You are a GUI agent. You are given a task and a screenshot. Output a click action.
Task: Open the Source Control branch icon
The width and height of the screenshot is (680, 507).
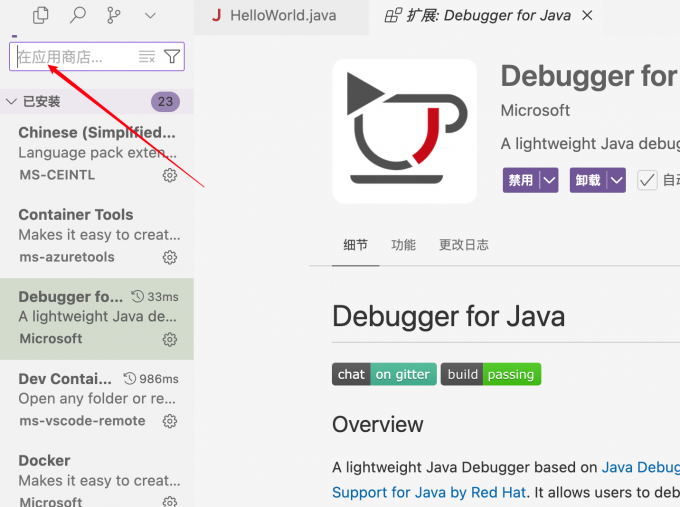tap(112, 15)
